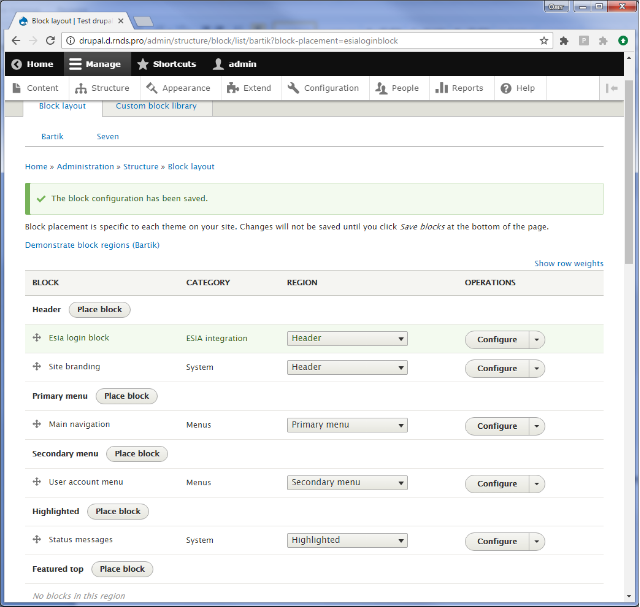Go back using the browser back arrow
The height and width of the screenshot is (607, 640).
[x=15, y=41]
